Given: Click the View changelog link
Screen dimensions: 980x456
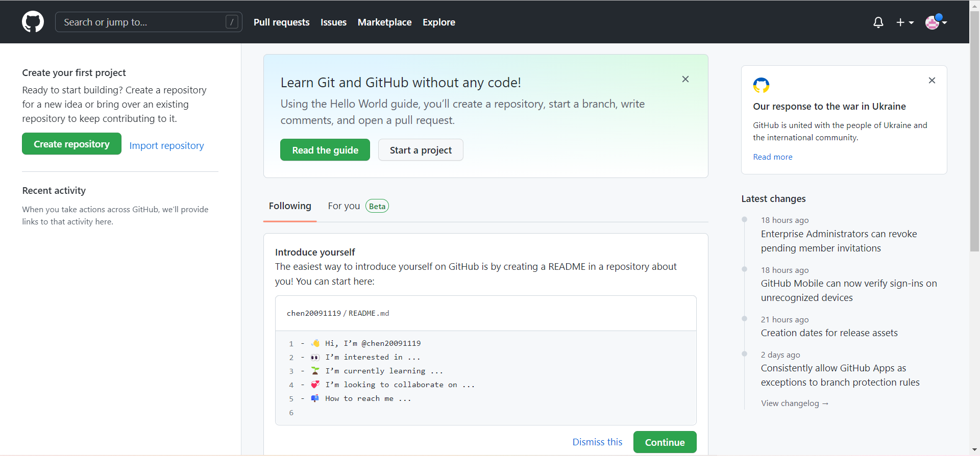Looking at the screenshot, I should tap(795, 403).
